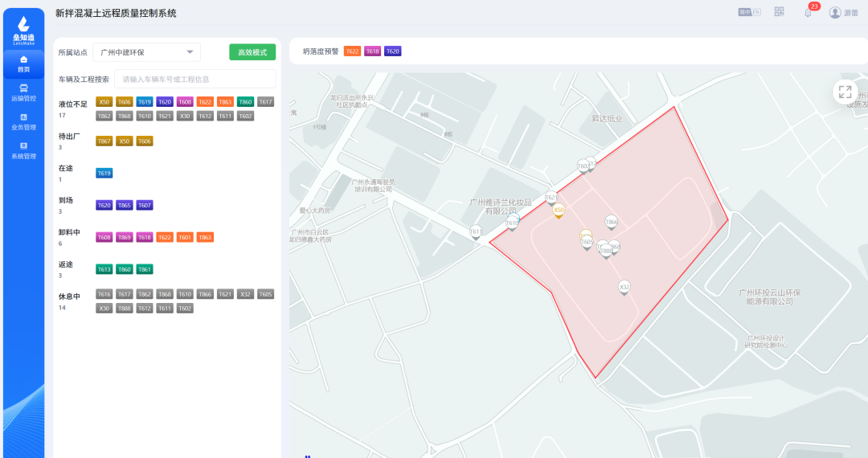Select T606 tag in 待出厂 row

(x=145, y=141)
